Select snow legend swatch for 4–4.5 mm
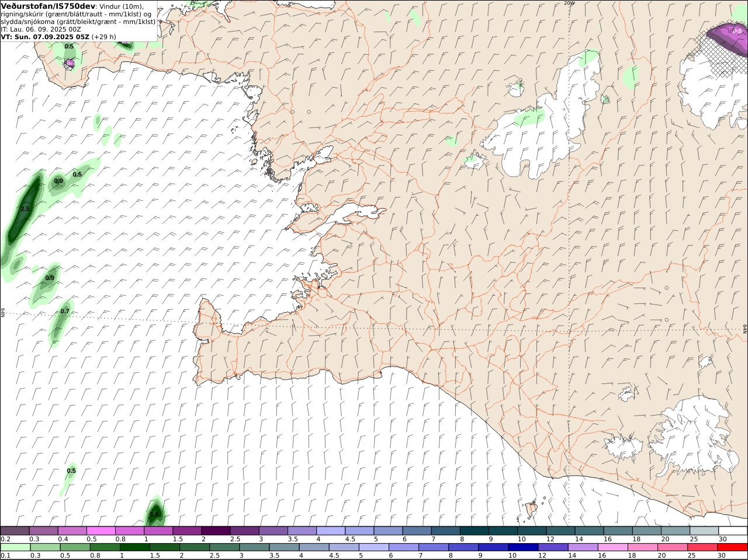 pos(331,530)
